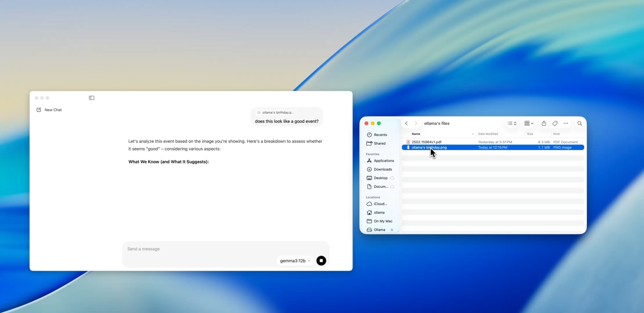Click the iCloud cloud icon under Locations
The image size is (644, 313).
[369, 204]
